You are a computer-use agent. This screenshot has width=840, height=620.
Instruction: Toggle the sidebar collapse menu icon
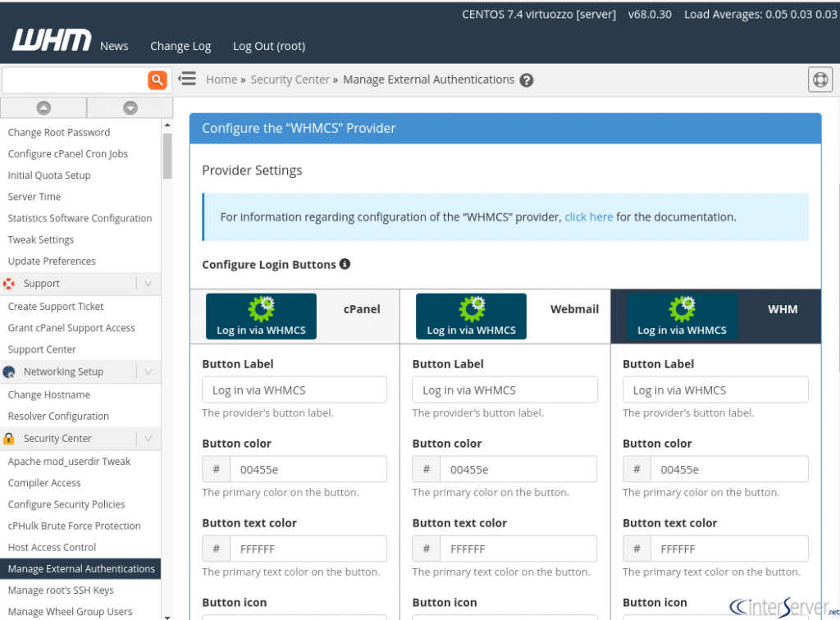click(187, 80)
